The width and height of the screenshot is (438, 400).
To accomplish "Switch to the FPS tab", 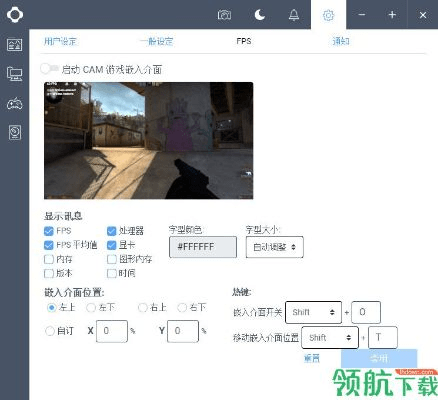I will click(244, 41).
